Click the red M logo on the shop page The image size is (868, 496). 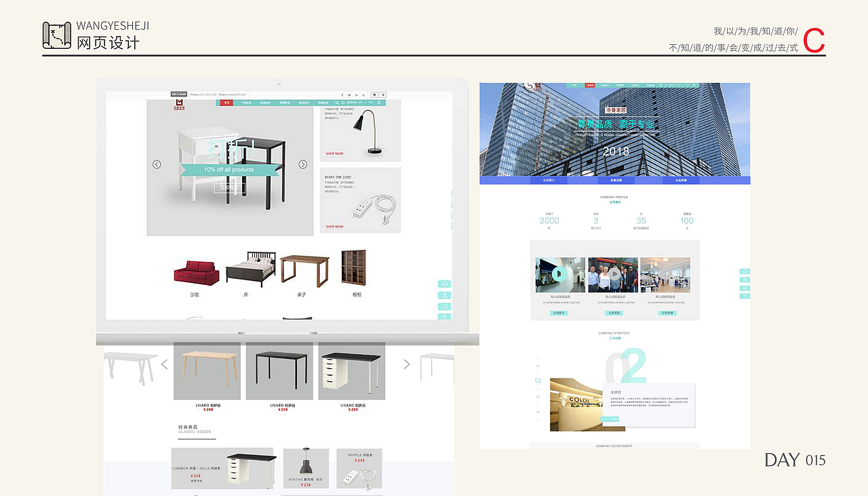tap(180, 103)
